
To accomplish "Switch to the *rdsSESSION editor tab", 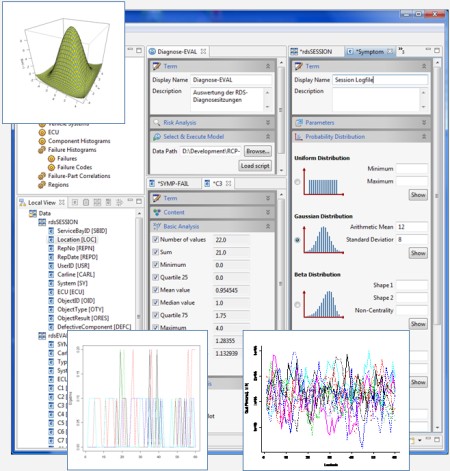I will [315, 52].
